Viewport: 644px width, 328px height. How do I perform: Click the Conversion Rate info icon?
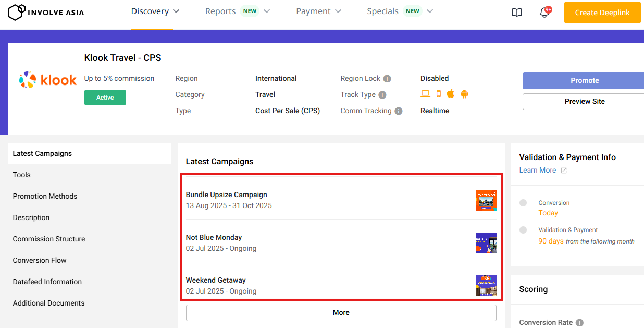point(579,323)
